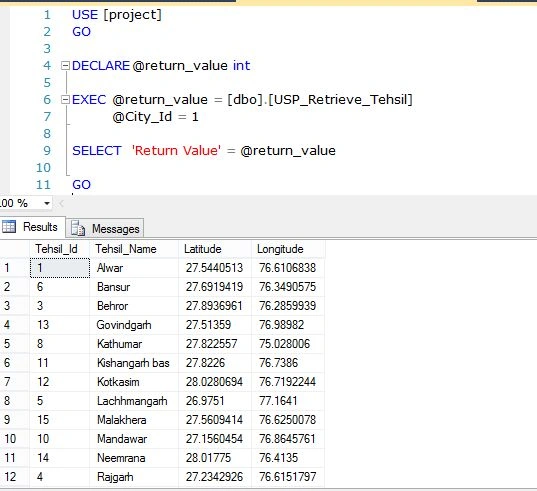This screenshot has width=537, height=491.
Task: Select the Tehsil_Id cell for Alwar
Action: point(60,268)
